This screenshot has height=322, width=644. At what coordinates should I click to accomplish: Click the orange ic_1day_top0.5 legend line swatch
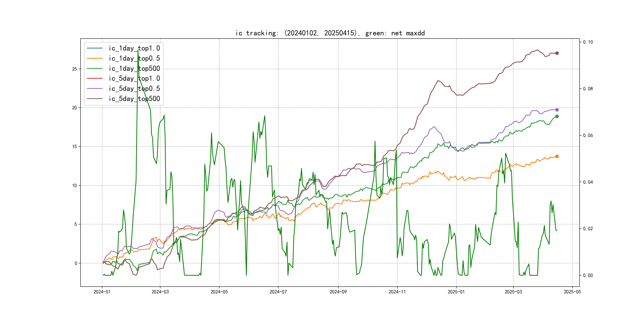click(94, 58)
